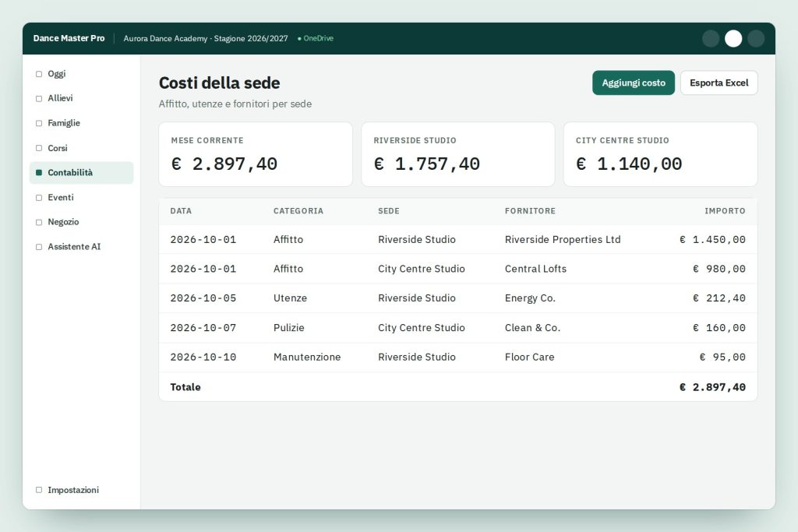The width and height of the screenshot is (798, 532).
Task: Open the Riverside Studio summary card
Action: tap(457, 154)
